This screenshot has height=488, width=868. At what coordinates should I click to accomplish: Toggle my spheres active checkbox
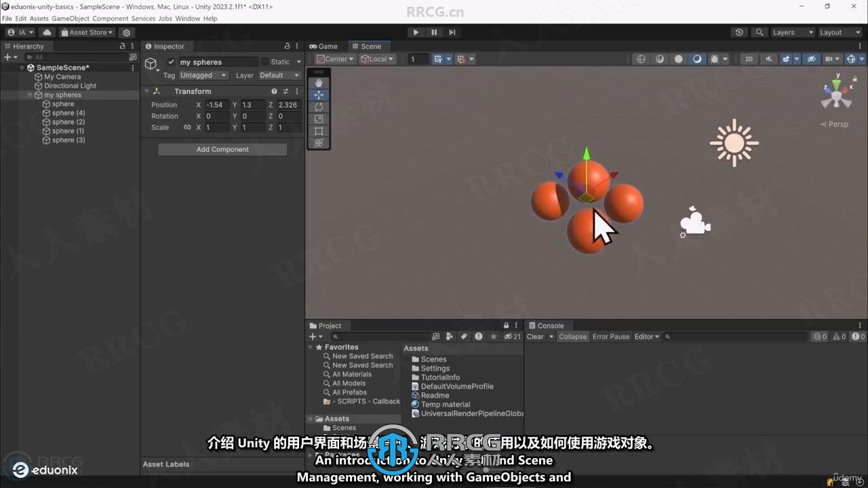171,62
